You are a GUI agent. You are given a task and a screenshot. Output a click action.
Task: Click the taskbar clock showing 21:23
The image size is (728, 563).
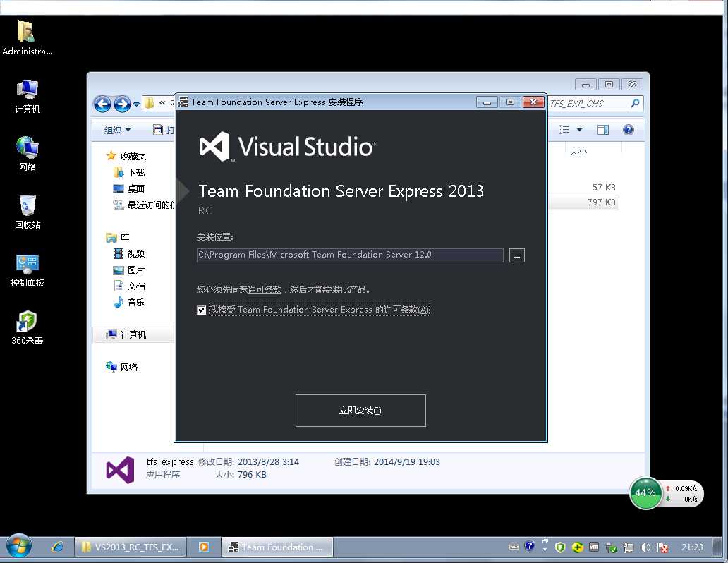[x=692, y=547]
